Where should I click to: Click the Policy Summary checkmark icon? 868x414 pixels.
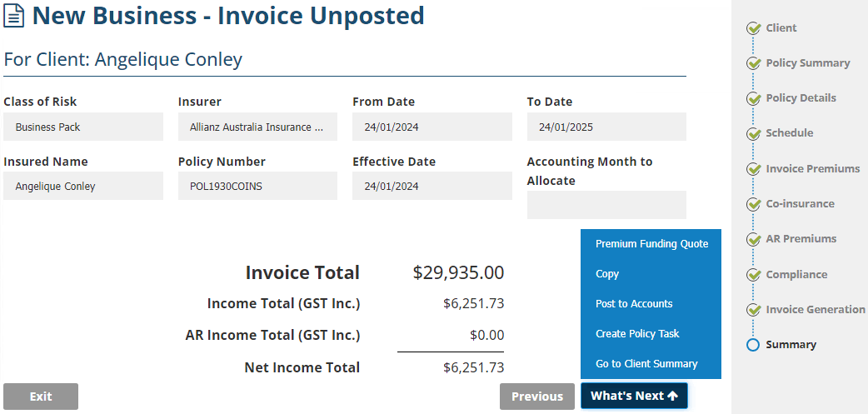[x=754, y=63]
